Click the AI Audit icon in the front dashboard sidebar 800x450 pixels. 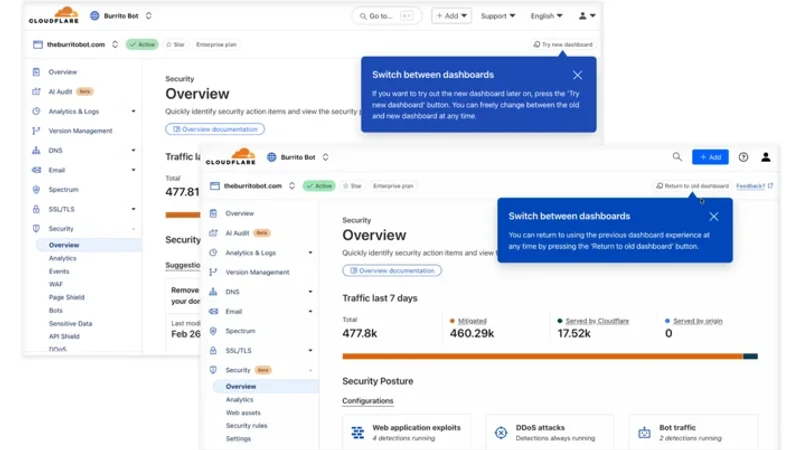tap(213, 233)
